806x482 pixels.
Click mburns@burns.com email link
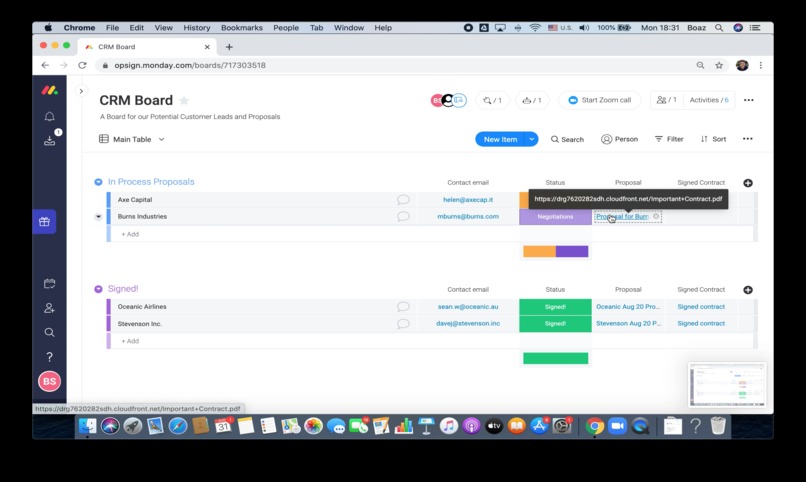(x=468, y=216)
